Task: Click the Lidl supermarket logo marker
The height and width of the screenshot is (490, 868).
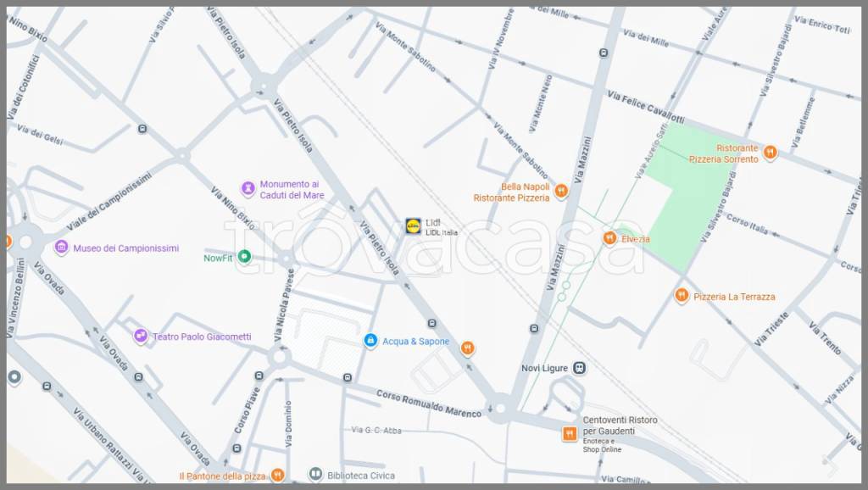Action: [x=413, y=226]
